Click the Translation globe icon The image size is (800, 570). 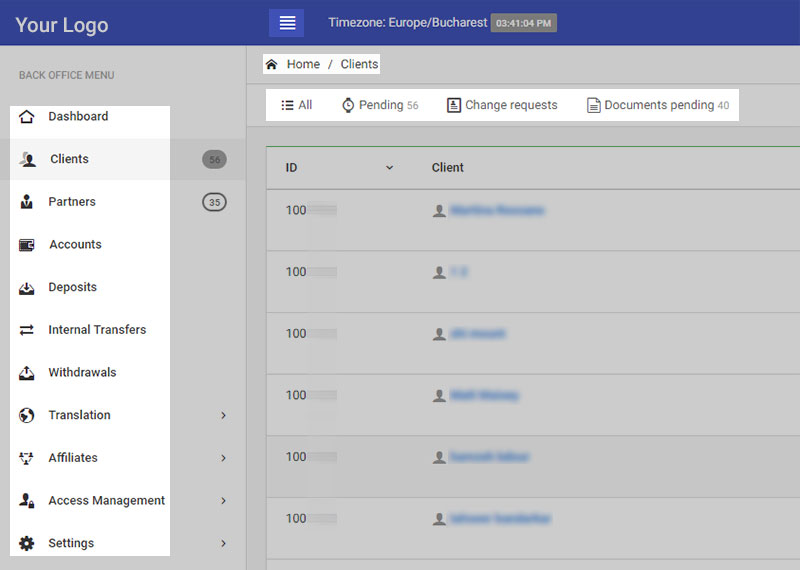(x=27, y=415)
